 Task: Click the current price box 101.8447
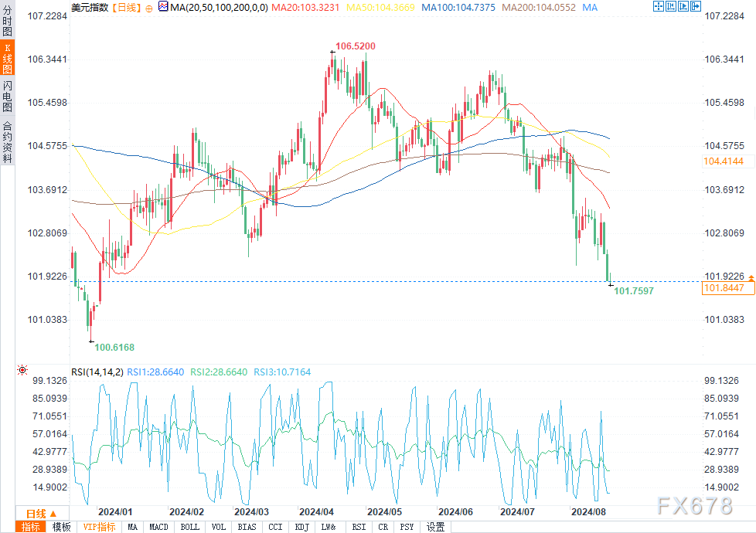[728, 288]
